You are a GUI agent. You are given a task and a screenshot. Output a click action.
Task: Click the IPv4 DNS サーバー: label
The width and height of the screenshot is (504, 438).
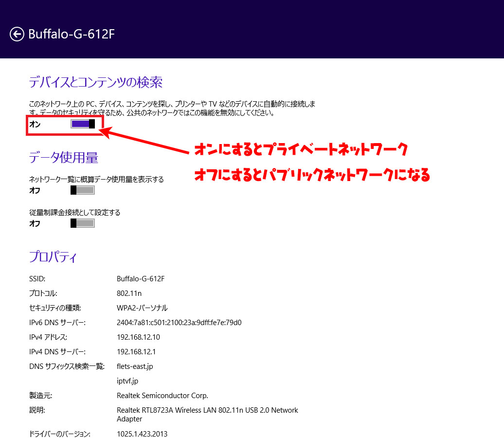[x=57, y=352]
